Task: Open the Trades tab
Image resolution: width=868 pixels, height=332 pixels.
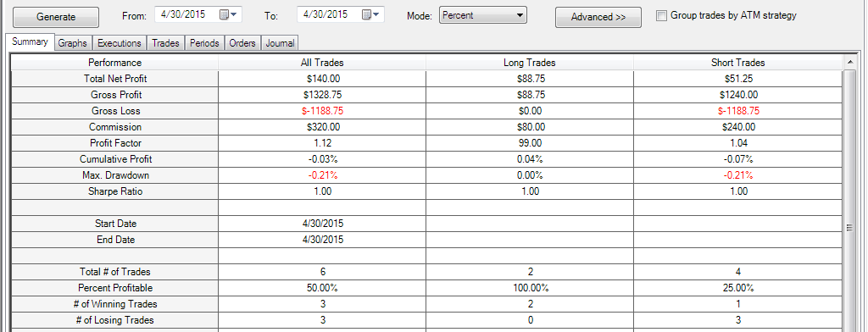Action: click(x=165, y=43)
